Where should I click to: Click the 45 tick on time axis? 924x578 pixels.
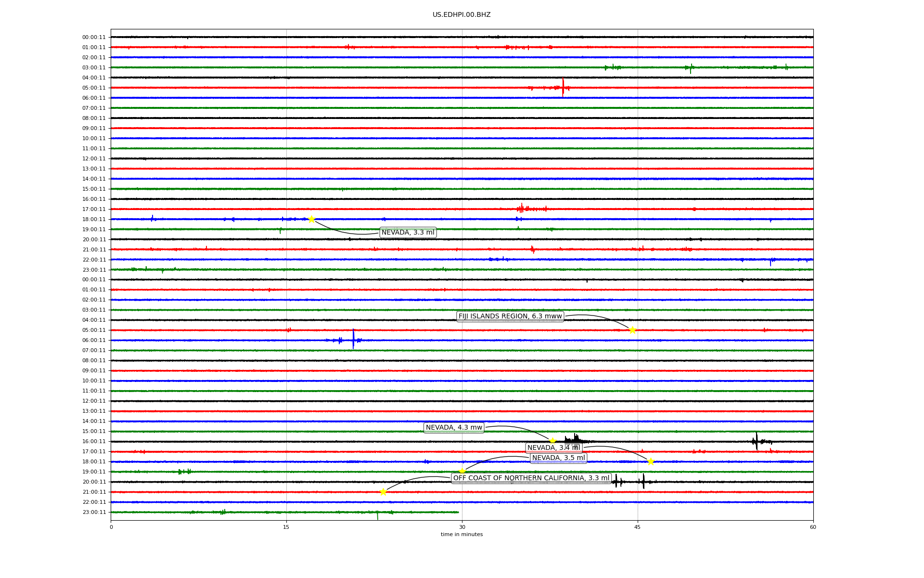click(638, 527)
